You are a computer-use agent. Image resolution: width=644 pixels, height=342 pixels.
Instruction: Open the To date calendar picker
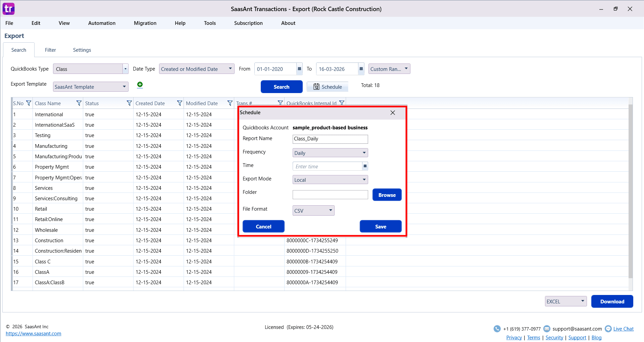[x=361, y=69]
